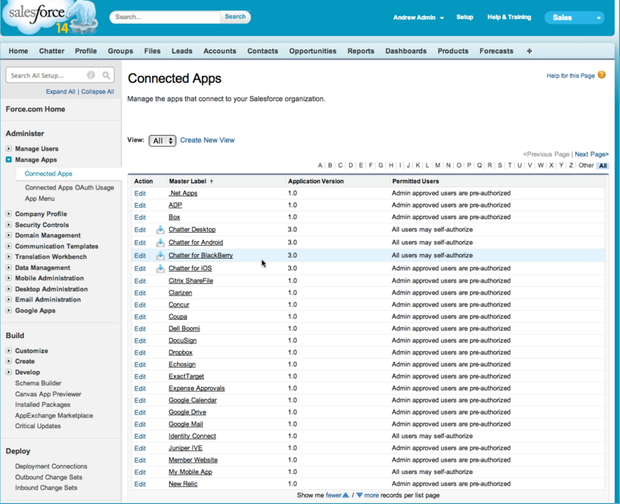Click the download icon beside Chatter for BlackBerry
The height and width of the screenshot is (504, 620).
pyautogui.click(x=160, y=255)
